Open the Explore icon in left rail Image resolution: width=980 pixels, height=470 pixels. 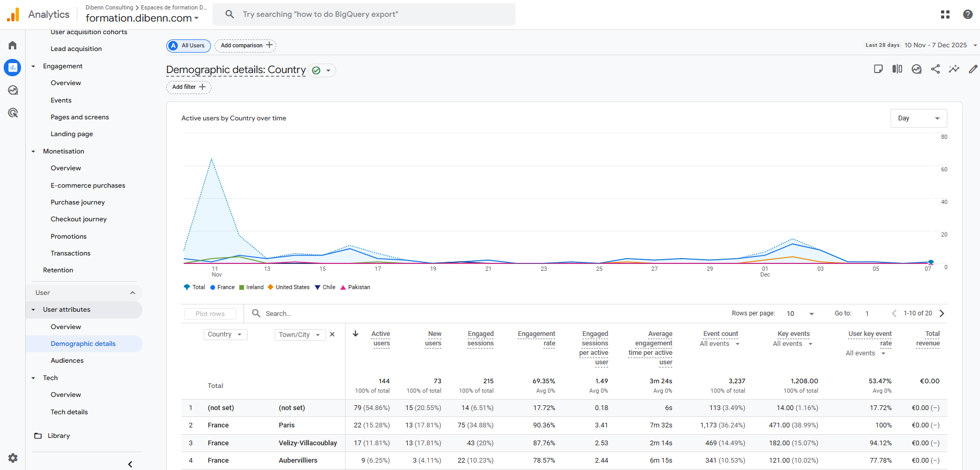(x=13, y=90)
